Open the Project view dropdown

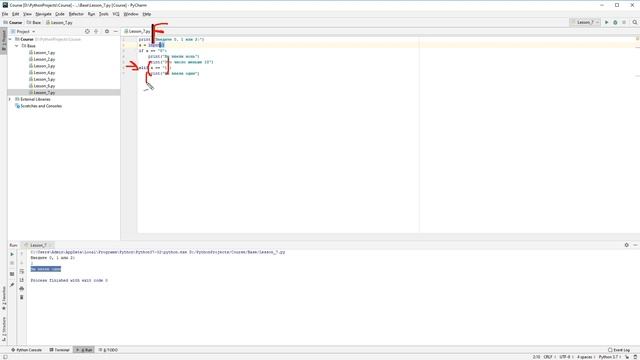[23, 31]
